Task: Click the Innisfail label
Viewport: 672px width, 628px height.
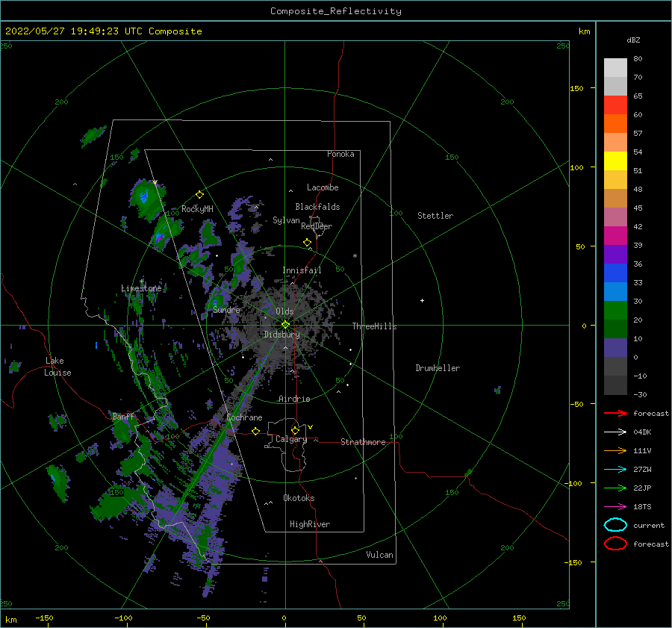Action: 302,270
